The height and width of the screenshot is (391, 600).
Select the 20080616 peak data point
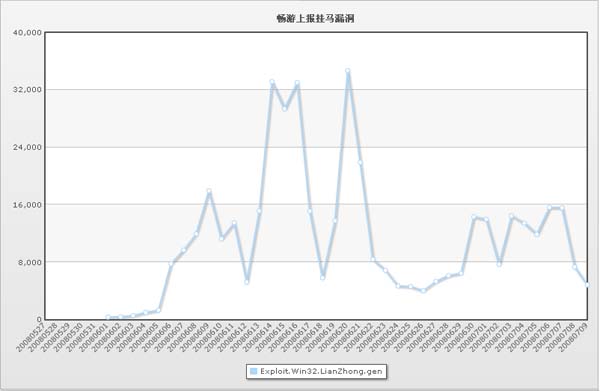pyautogui.click(x=297, y=83)
